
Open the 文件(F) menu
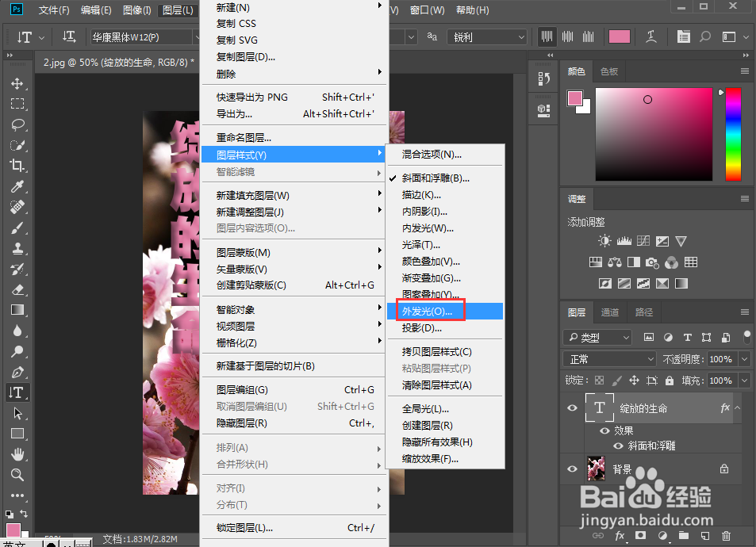coord(53,10)
